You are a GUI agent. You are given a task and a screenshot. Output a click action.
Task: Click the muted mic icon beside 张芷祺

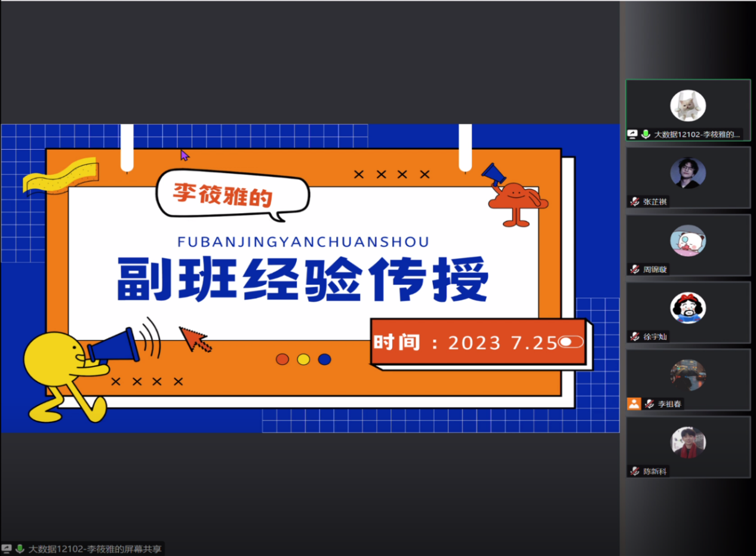pyautogui.click(x=635, y=202)
